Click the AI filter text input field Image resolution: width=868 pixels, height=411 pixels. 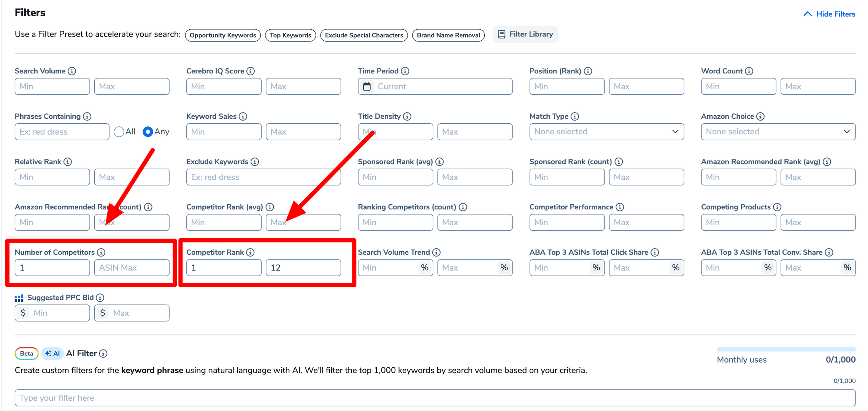[435, 398]
